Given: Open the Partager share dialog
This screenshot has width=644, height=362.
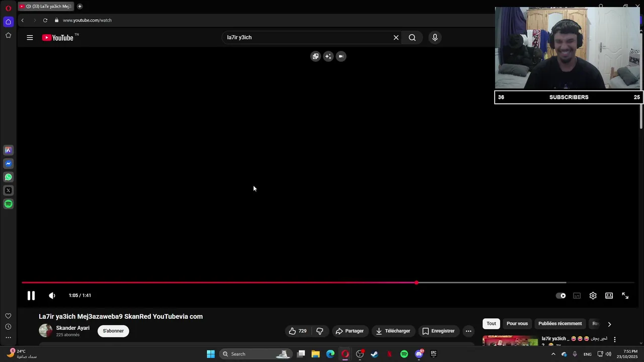Looking at the screenshot, I should 349,331.
